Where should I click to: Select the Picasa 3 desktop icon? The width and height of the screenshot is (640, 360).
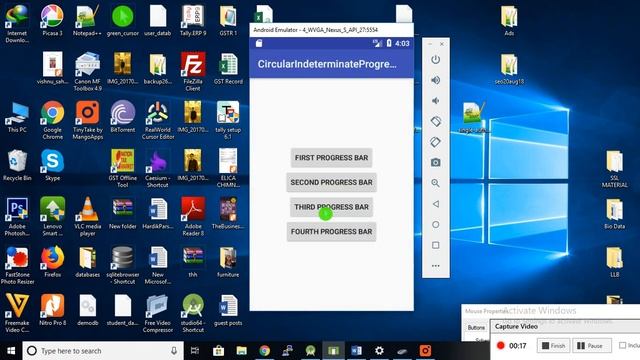(x=53, y=20)
